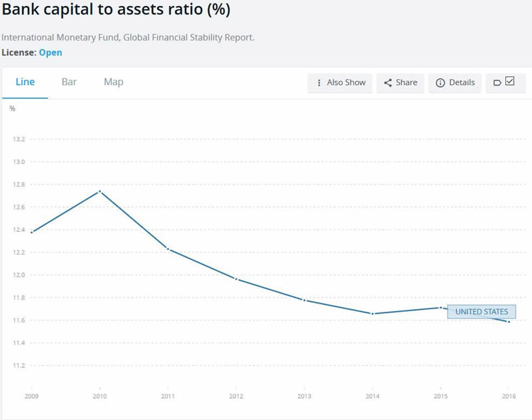Viewport: 532px width, 420px height.
Task: Open the Map view tab
Action: [x=114, y=82]
